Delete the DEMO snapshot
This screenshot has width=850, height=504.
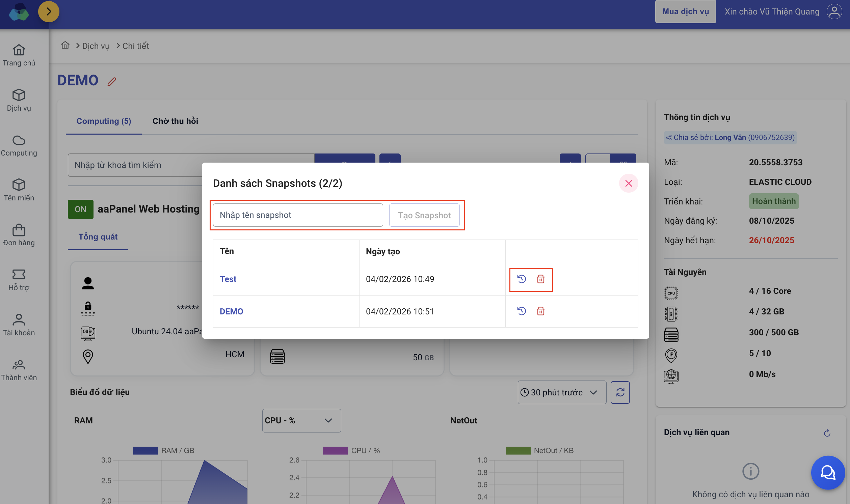pos(540,311)
